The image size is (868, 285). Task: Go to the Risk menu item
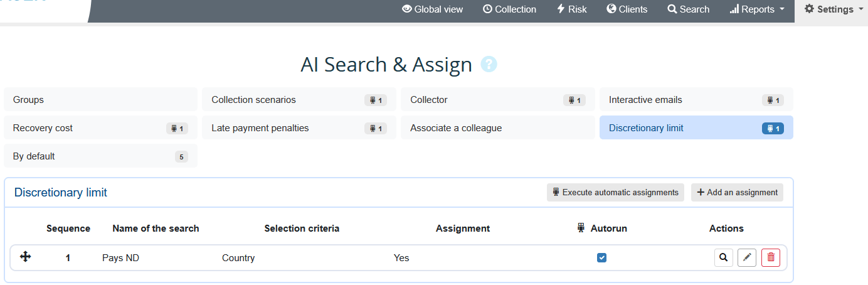pos(572,9)
